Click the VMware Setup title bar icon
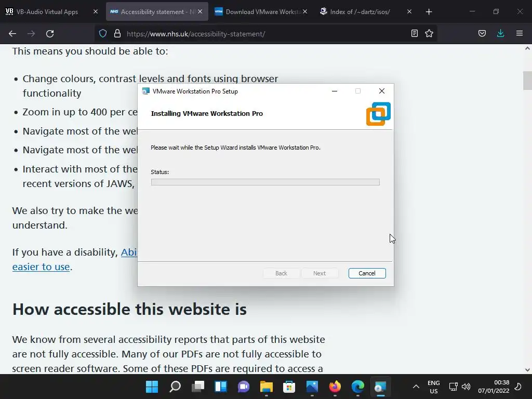Image resolution: width=532 pixels, height=399 pixels. click(x=146, y=91)
